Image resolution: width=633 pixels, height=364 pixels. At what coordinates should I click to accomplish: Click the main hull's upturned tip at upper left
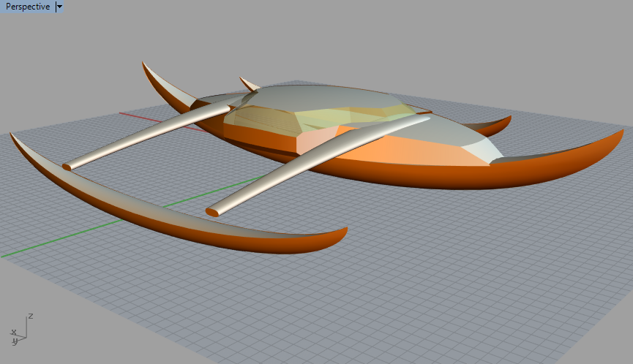tap(145, 66)
